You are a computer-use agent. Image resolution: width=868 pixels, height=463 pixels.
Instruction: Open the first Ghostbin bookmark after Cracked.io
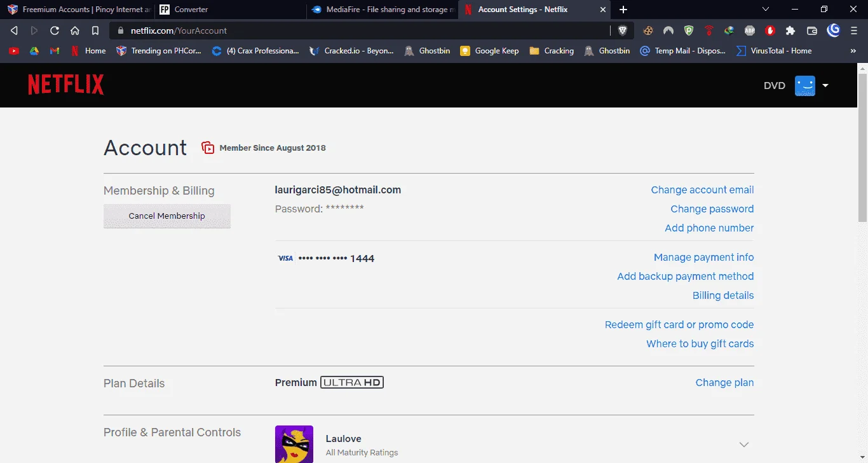tap(426, 51)
